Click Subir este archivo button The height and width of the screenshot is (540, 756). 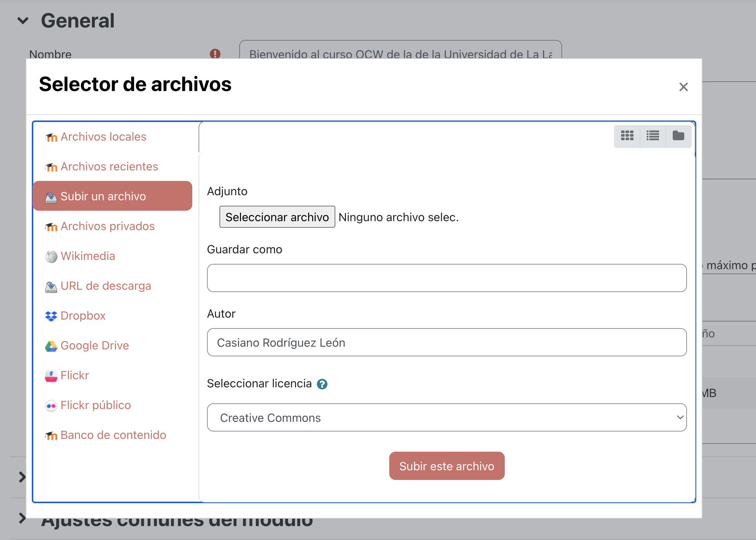(x=447, y=466)
